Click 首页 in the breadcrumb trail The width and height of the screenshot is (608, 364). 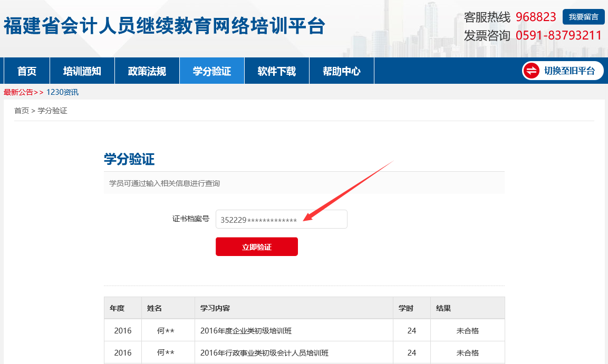click(22, 111)
